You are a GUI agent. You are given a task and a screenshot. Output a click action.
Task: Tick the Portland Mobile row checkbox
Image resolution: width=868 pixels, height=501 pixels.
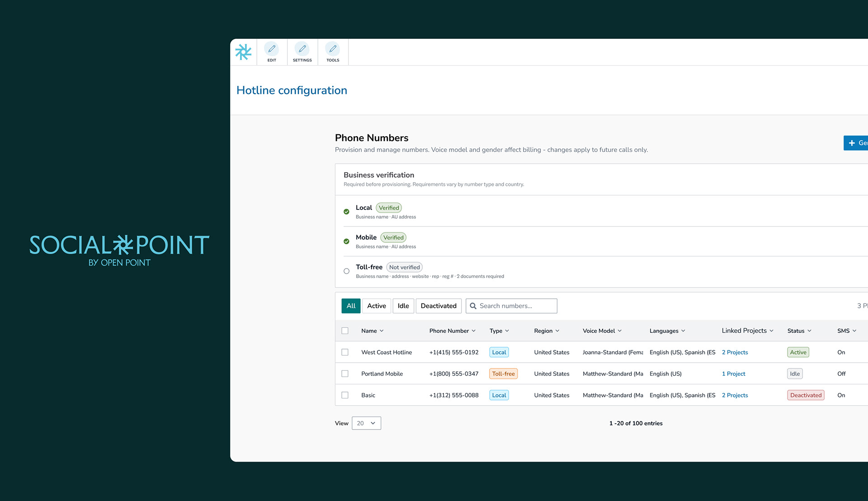click(345, 374)
